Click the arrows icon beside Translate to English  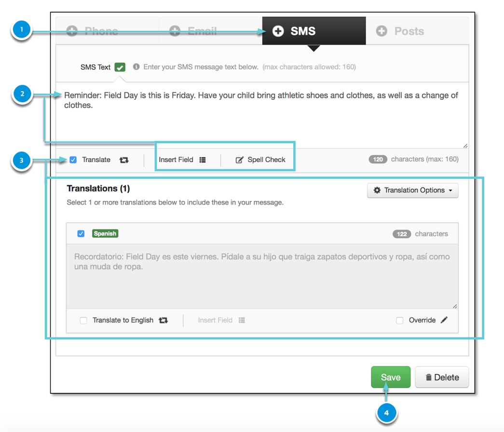pyautogui.click(x=163, y=320)
